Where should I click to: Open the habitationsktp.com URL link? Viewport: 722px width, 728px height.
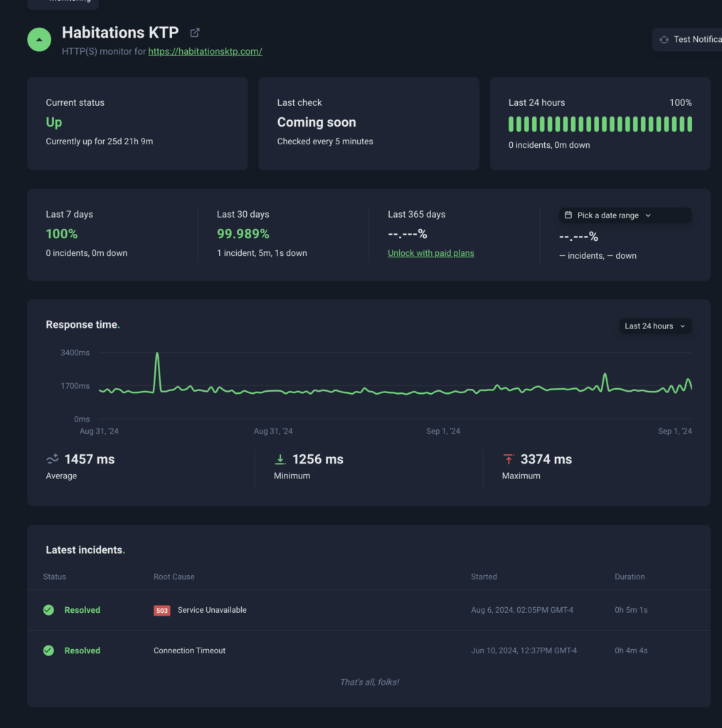[x=205, y=52]
